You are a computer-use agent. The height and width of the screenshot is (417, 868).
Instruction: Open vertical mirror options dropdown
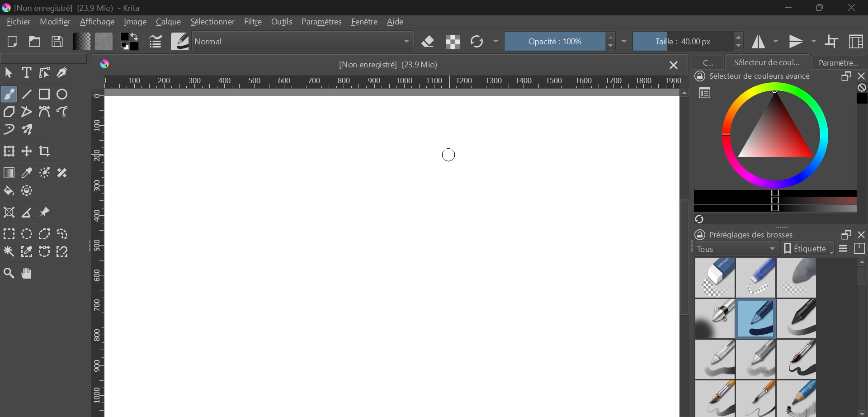(814, 42)
